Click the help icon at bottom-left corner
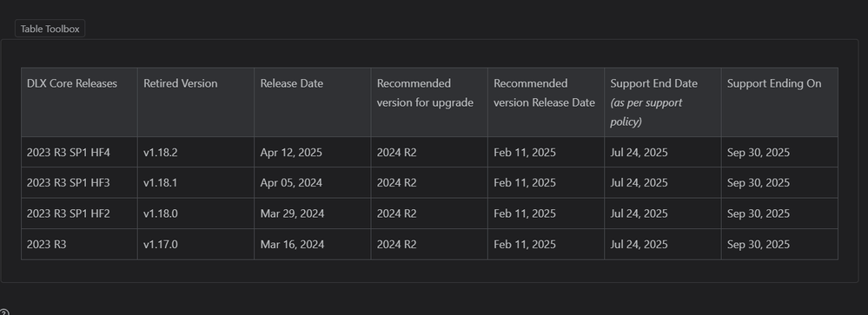 (3, 312)
